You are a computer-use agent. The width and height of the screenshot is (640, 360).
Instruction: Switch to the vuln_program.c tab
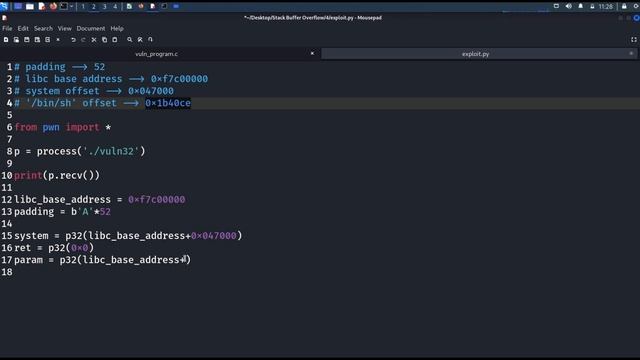(x=156, y=54)
